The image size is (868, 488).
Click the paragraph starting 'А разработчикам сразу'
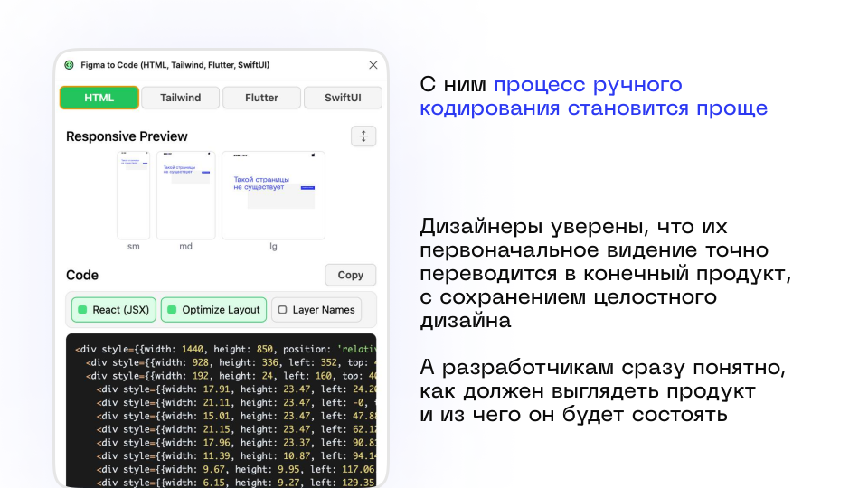[x=602, y=390]
